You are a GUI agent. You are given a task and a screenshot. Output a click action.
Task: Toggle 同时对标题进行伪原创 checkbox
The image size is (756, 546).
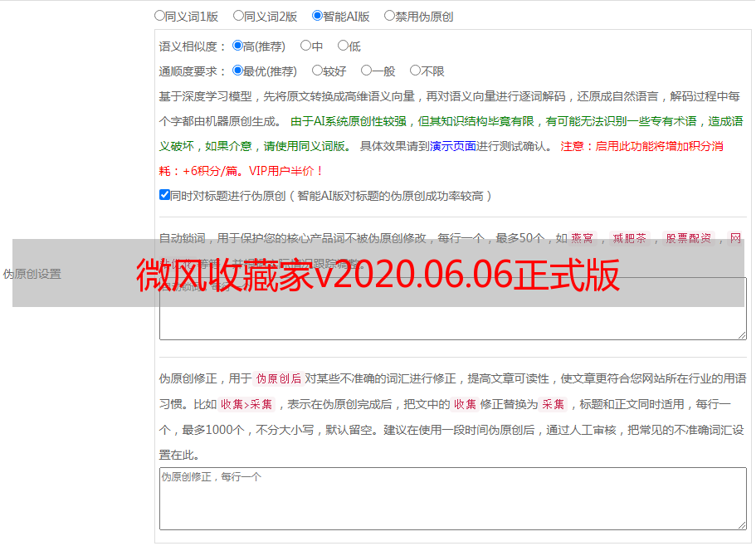164,195
